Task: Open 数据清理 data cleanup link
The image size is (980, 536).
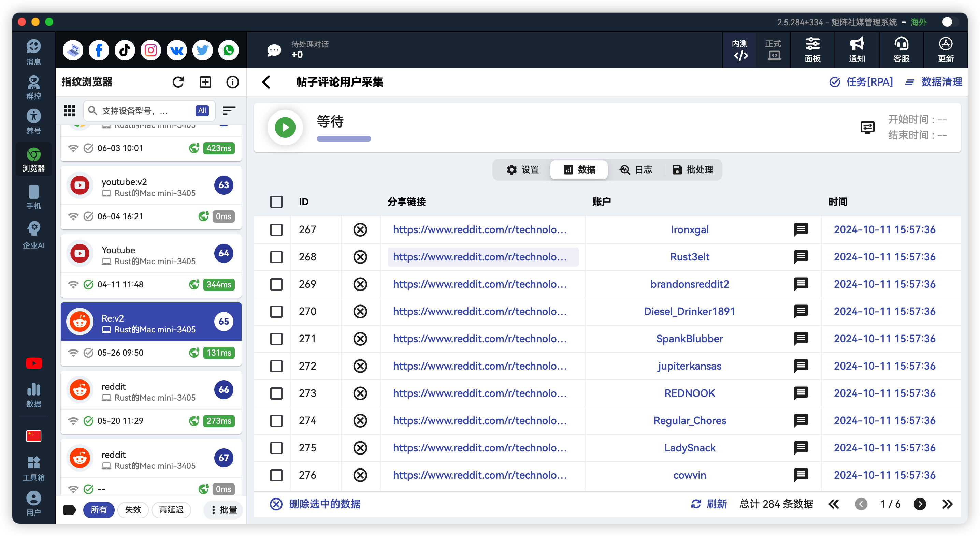Action: click(933, 82)
